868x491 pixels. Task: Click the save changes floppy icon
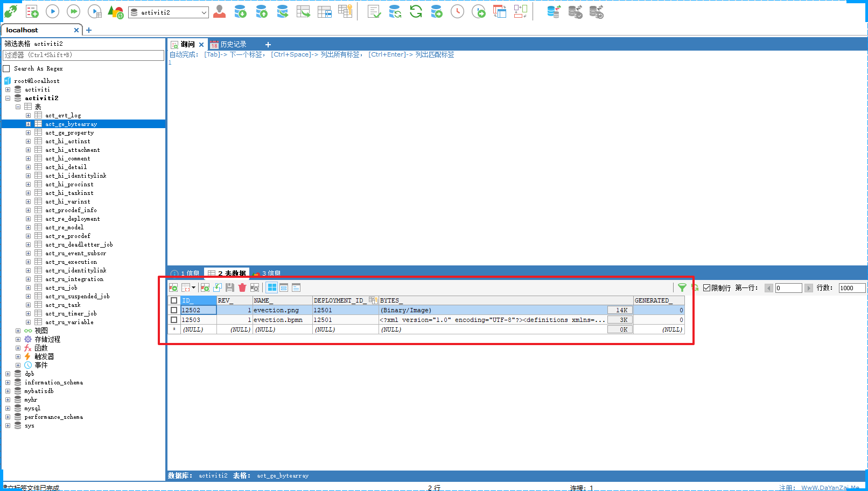click(230, 287)
